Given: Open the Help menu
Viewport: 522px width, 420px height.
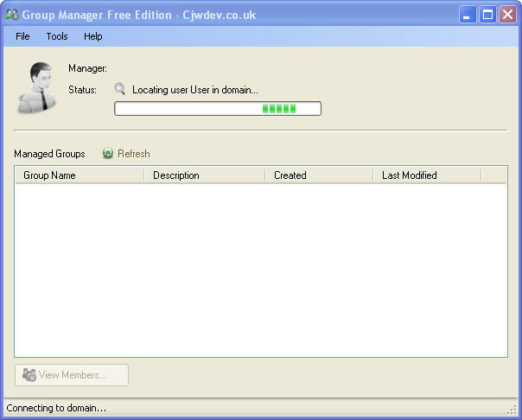Looking at the screenshot, I should point(92,36).
